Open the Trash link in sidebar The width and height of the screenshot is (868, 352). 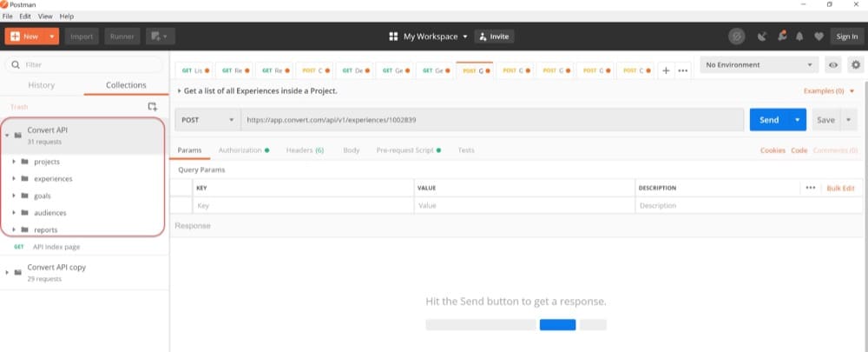tap(19, 106)
